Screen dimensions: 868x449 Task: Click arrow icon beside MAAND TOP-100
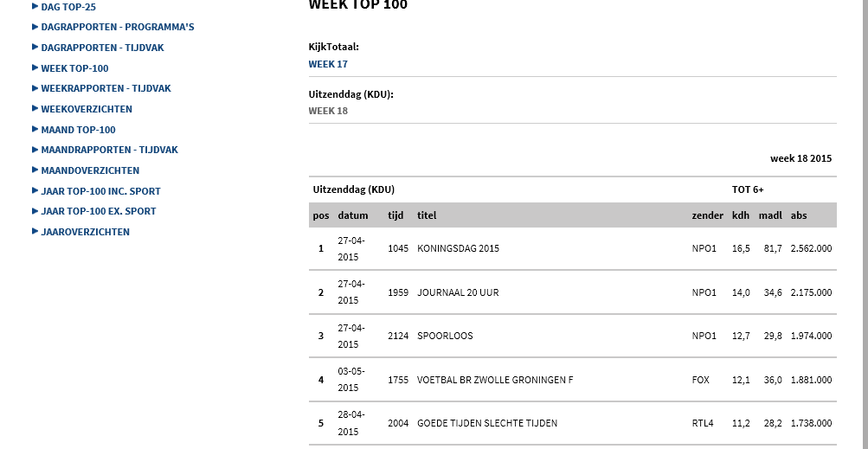(x=35, y=129)
